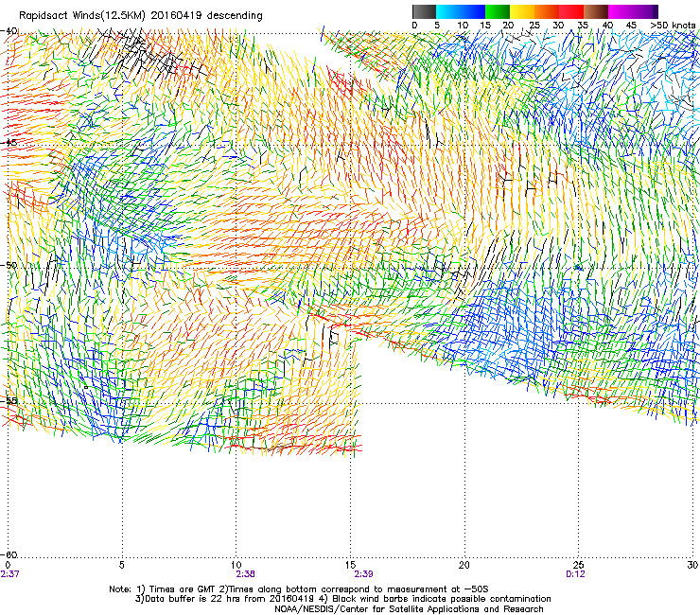
Task: Pick the red 30-35 knots legend swatch
Action: click(571, 11)
